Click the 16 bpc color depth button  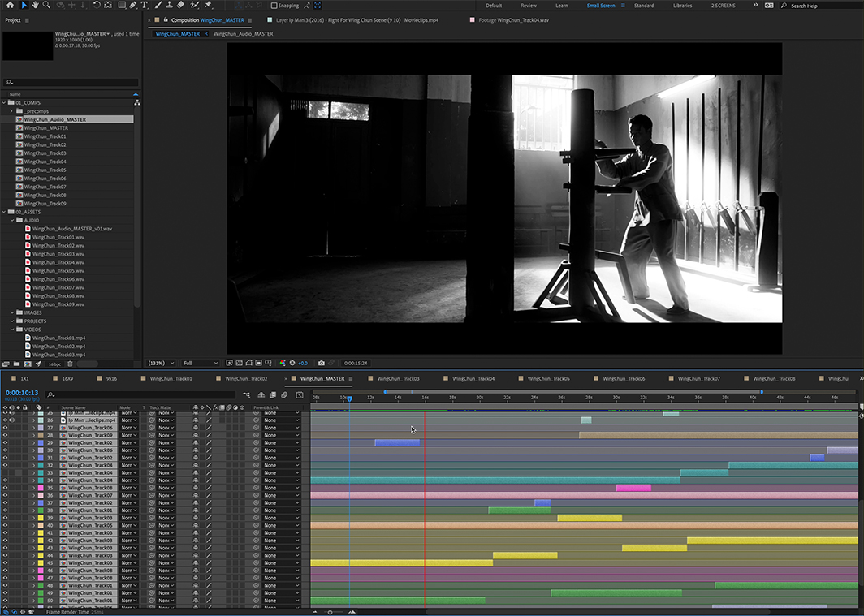[54, 364]
